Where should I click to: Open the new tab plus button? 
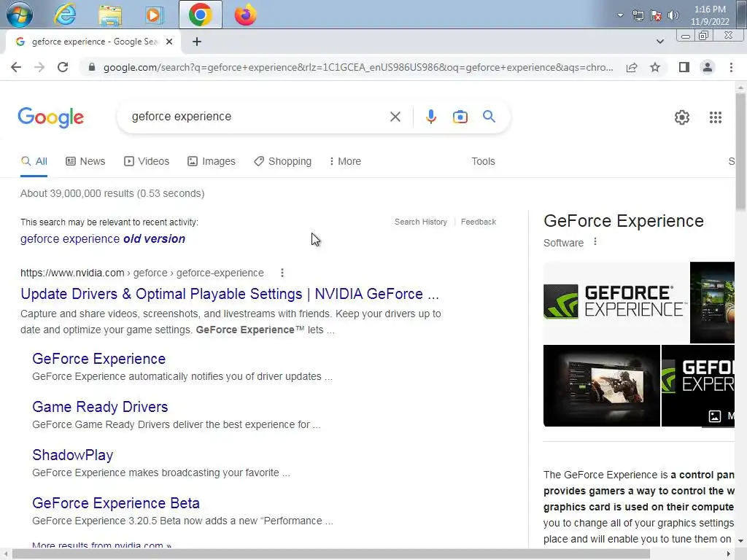pos(197,42)
